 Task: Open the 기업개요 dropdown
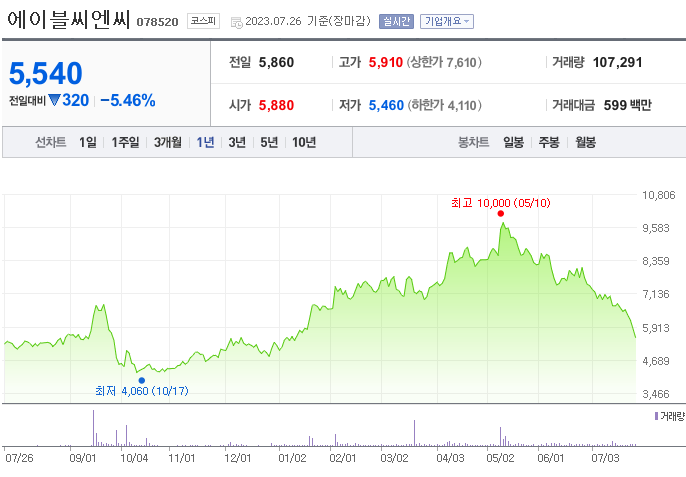pyautogui.click(x=447, y=21)
